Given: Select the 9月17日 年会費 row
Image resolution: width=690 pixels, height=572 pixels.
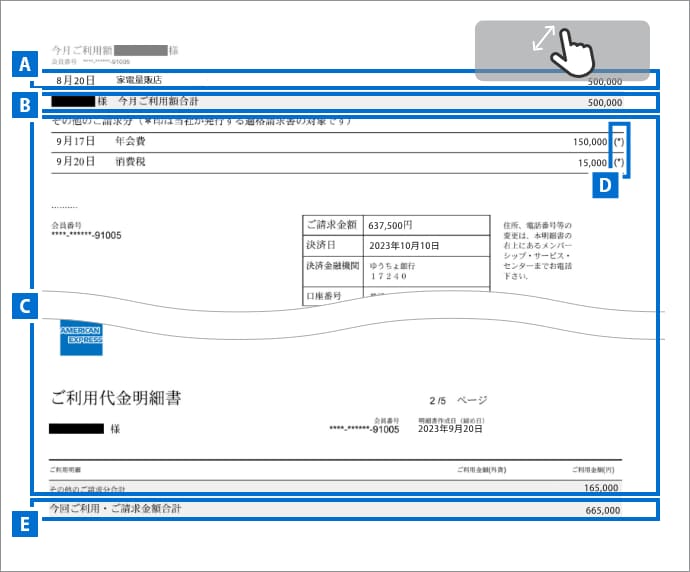Looking at the screenshot, I should [330, 142].
